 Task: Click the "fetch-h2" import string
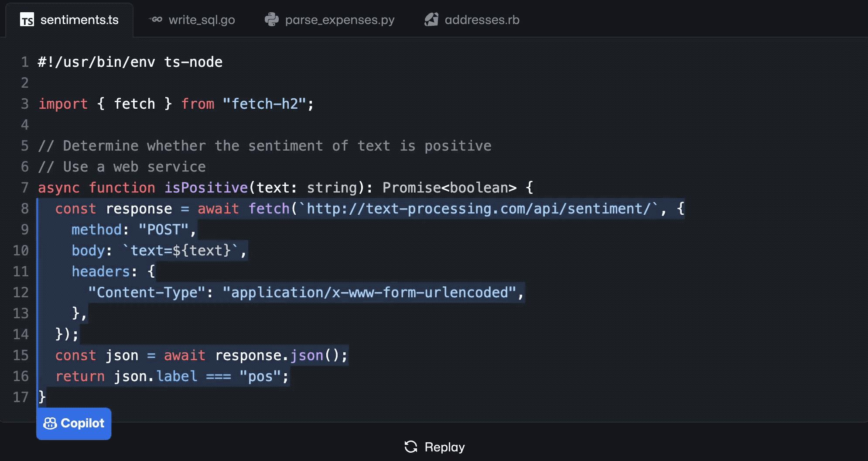264,104
